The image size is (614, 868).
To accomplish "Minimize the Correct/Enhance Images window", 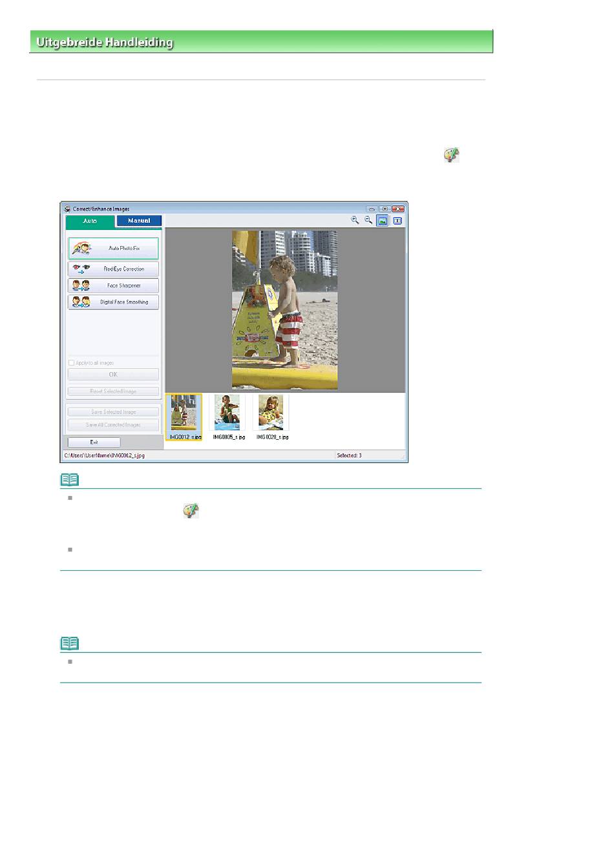I will tap(372, 209).
